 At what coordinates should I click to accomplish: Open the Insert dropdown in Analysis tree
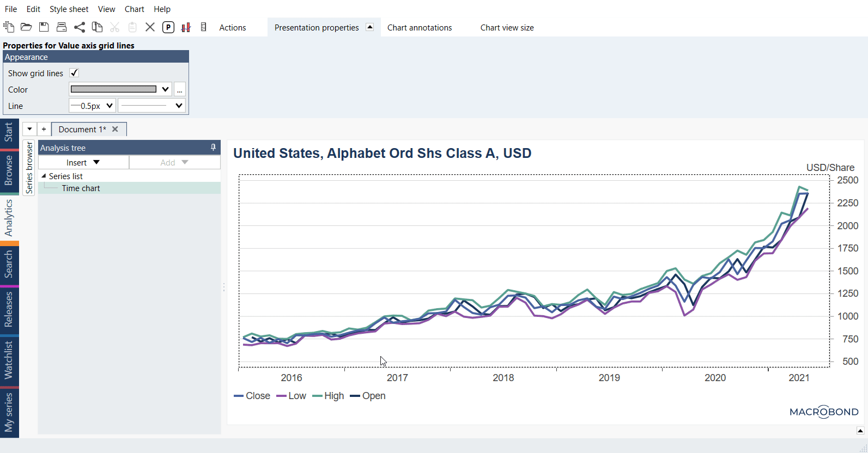(83, 162)
